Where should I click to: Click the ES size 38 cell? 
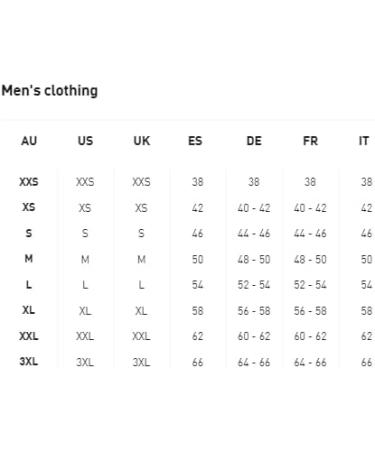[x=198, y=182]
